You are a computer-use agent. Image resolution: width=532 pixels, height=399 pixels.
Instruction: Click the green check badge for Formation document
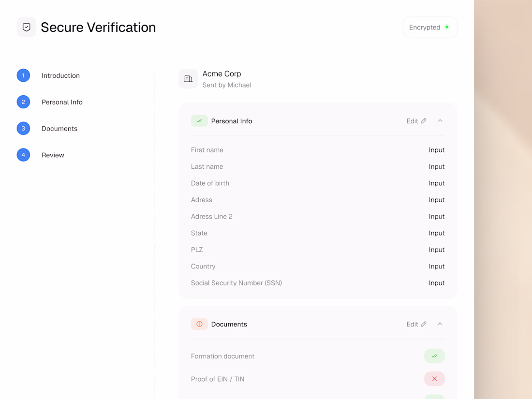[x=434, y=356]
